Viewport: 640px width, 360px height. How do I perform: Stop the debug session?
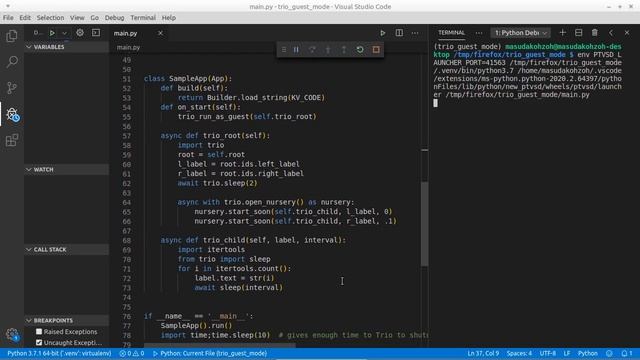point(376,50)
